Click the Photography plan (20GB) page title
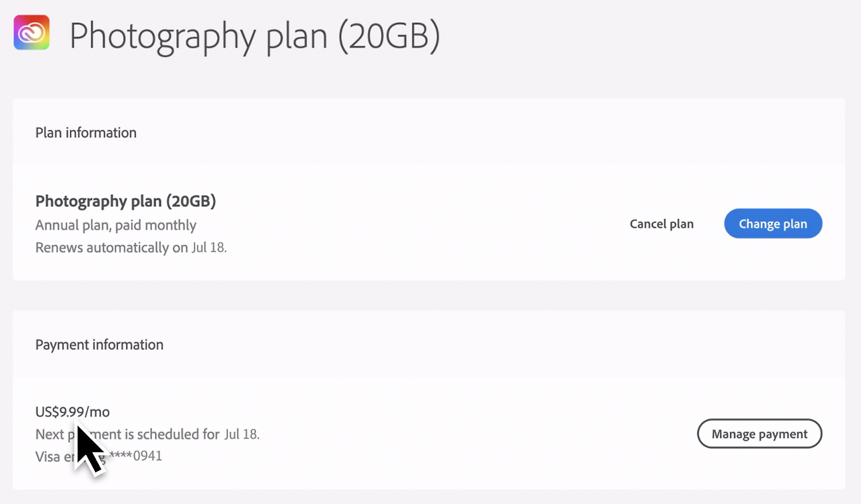861x504 pixels. coord(256,36)
